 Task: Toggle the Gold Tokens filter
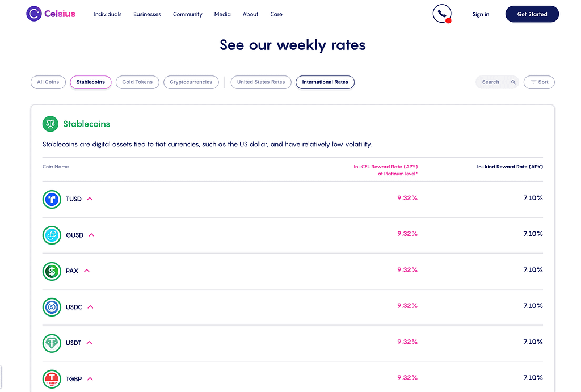pos(137,82)
